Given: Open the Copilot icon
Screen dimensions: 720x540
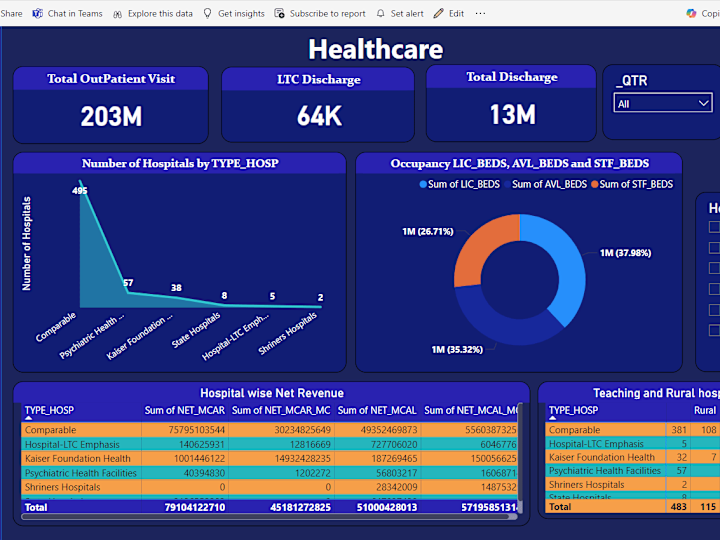Looking at the screenshot, I should (691, 14).
